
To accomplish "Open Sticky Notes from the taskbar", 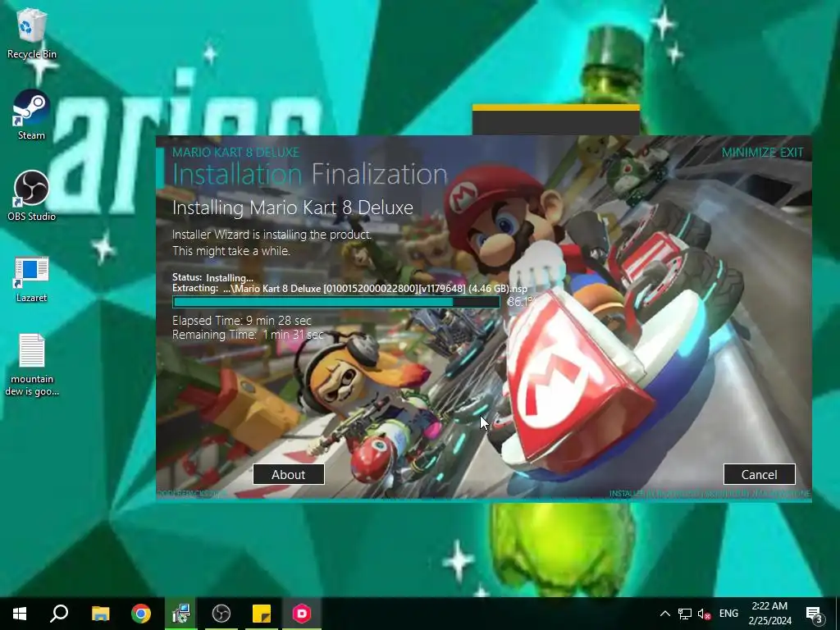I will pyautogui.click(x=262, y=614).
